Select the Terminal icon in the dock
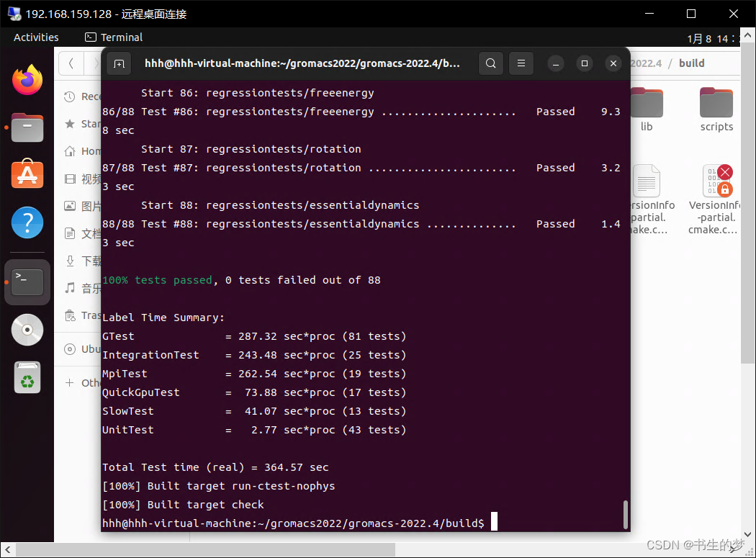The width and height of the screenshot is (756, 558). (27, 282)
